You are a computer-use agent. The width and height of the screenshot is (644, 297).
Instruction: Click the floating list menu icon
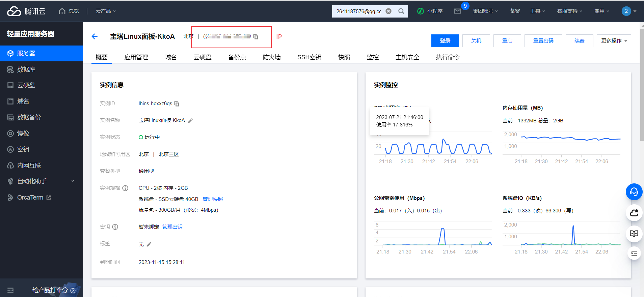[x=634, y=253]
